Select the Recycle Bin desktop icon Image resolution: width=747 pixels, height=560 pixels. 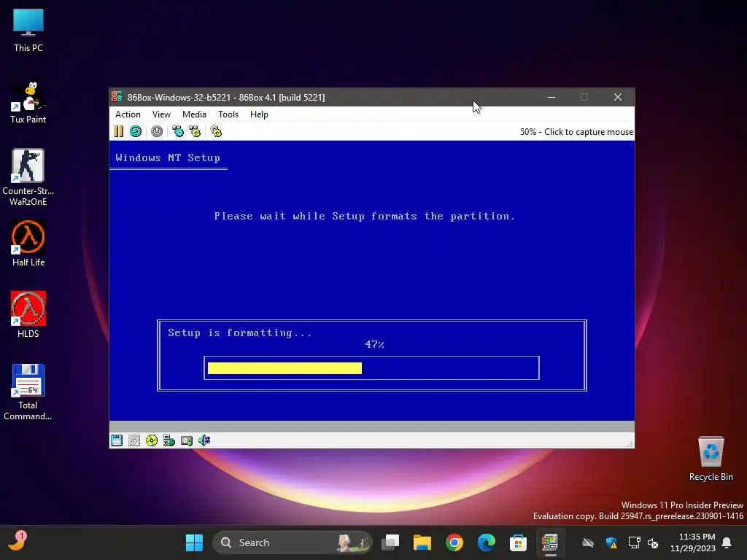pyautogui.click(x=711, y=459)
